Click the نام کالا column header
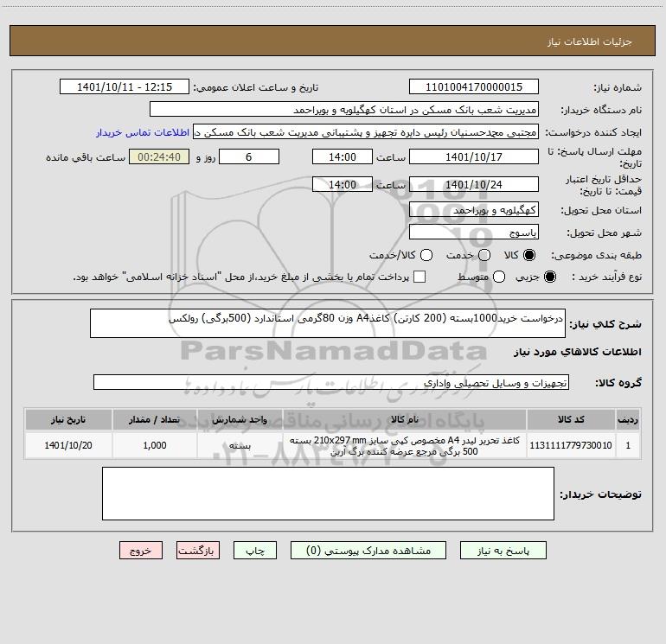The image size is (666, 644). [405, 419]
